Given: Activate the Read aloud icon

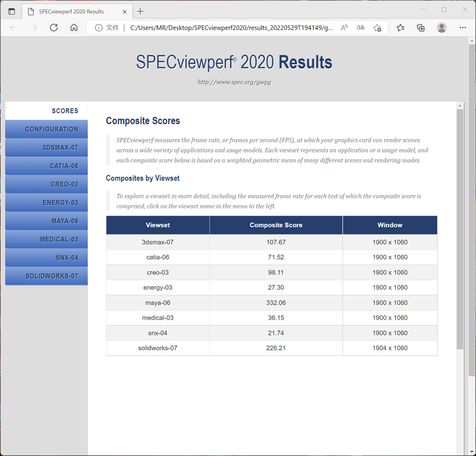Looking at the screenshot, I should pyautogui.click(x=344, y=28).
